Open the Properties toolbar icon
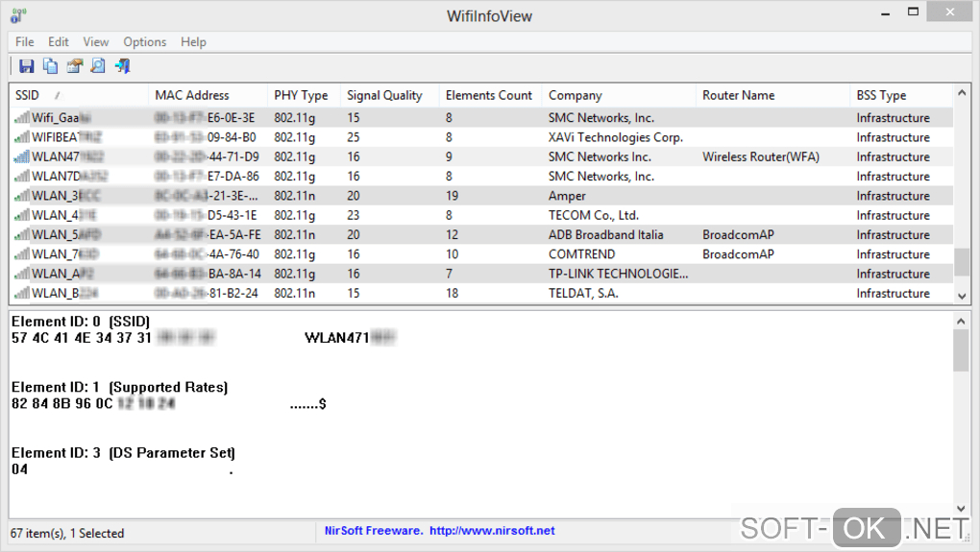The height and width of the screenshot is (552, 980). click(x=74, y=66)
